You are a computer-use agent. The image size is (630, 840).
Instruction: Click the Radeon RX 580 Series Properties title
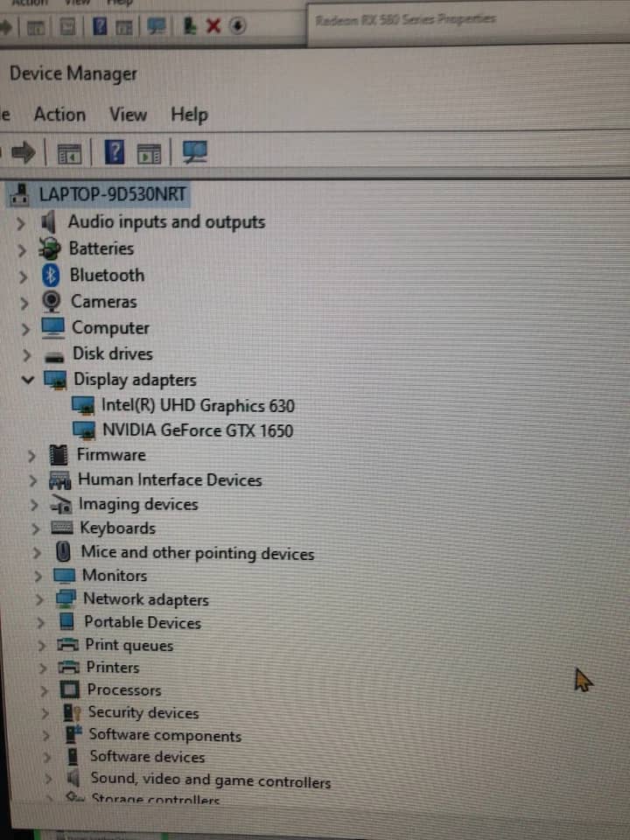[x=405, y=20]
